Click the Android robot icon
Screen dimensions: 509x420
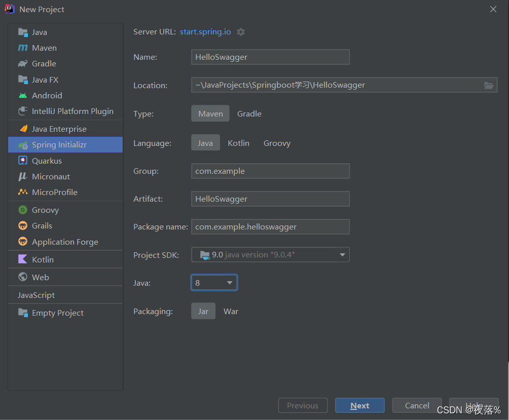pos(23,95)
